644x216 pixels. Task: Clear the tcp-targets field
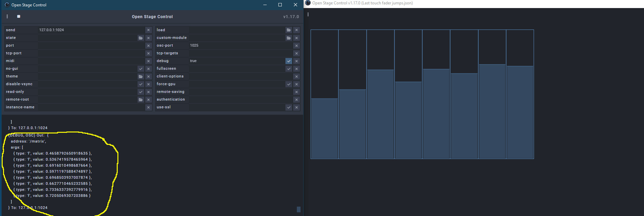pos(297,53)
